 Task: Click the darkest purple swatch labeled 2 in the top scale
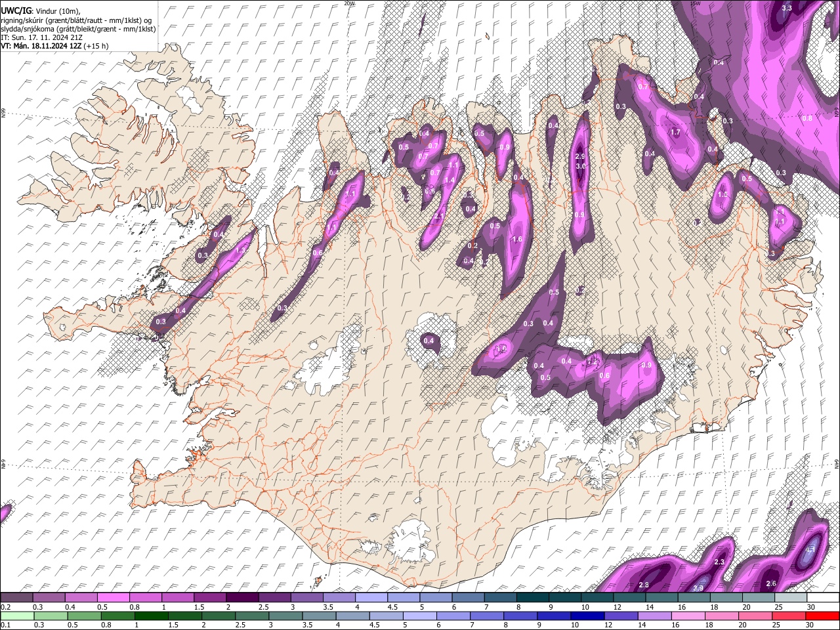coord(242,598)
